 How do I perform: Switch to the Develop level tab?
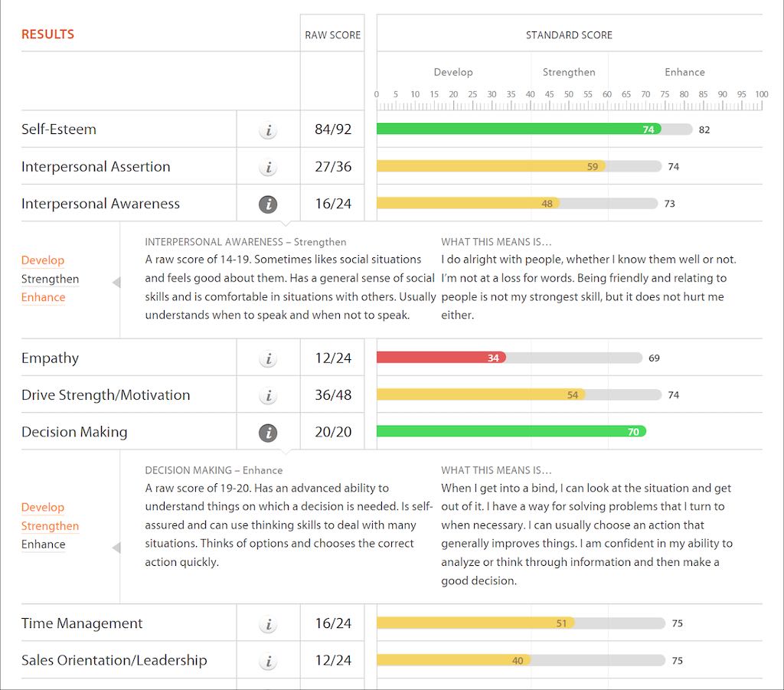(453, 72)
